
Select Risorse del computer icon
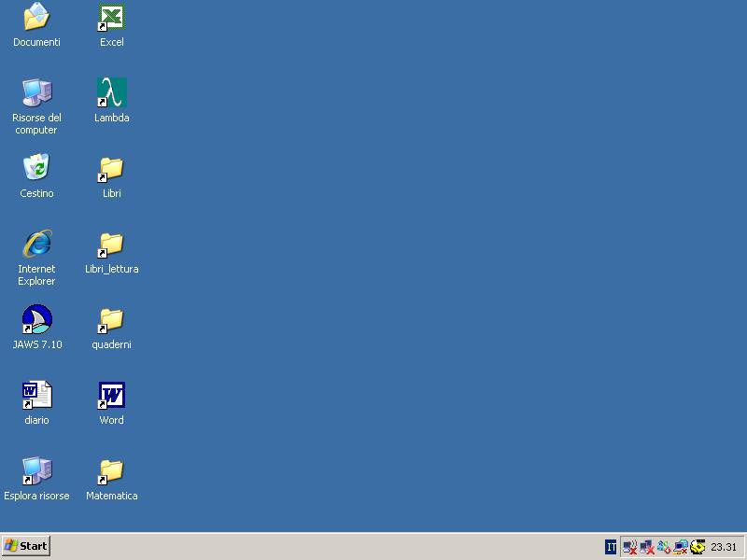tap(36, 92)
